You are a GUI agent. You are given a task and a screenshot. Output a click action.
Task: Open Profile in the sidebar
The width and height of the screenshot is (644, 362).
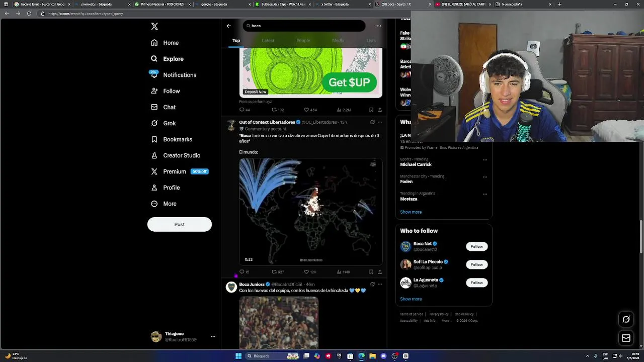[x=166, y=188]
